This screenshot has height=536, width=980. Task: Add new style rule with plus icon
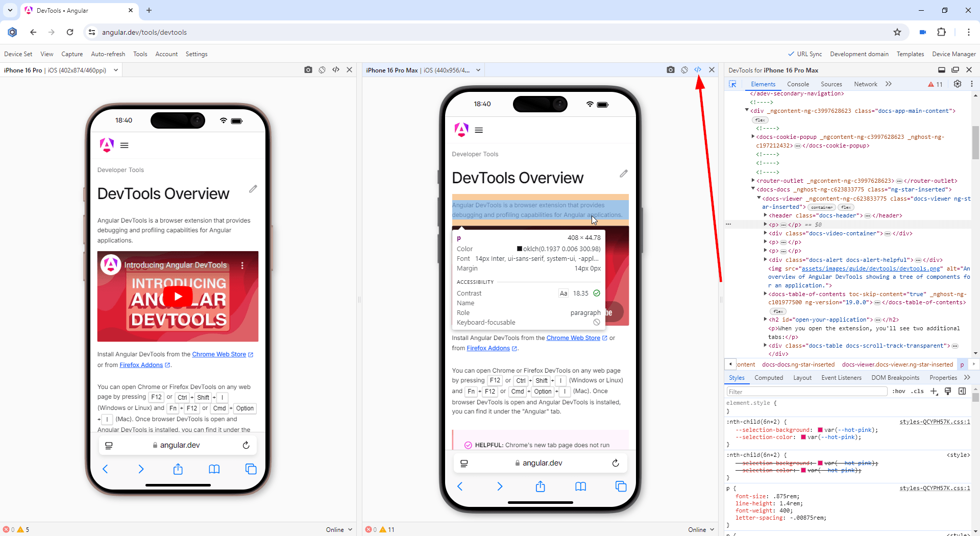[934, 392]
